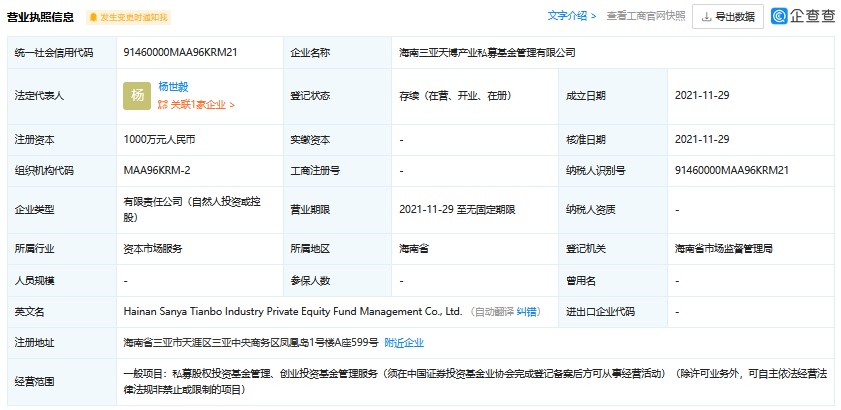Click the 统一社会信用代码 label
The height and width of the screenshot is (410, 841).
[54, 53]
